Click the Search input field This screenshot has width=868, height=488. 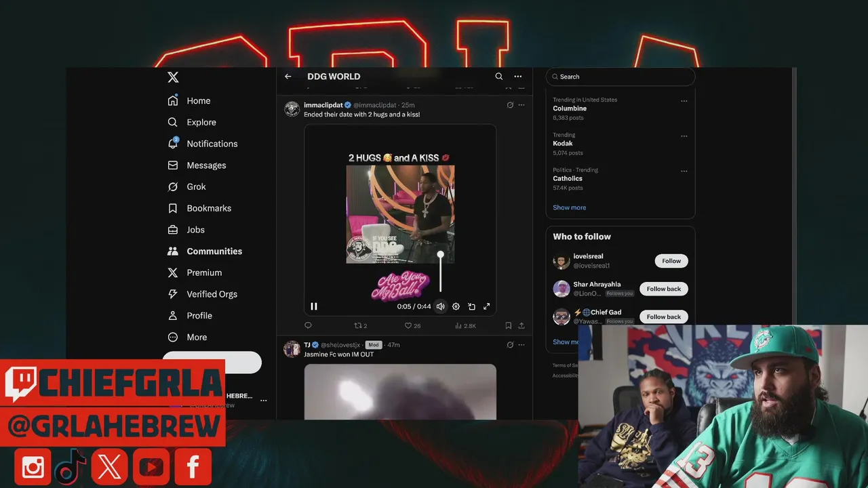coord(620,77)
